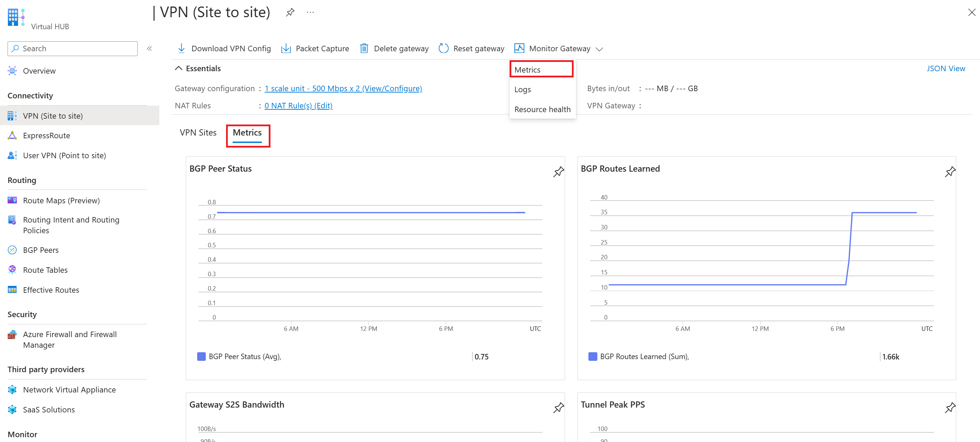Click the BGP Routes Learned legend swatch
The width and height of the screenshot is (980, 442).
click(x=592, y=356)
